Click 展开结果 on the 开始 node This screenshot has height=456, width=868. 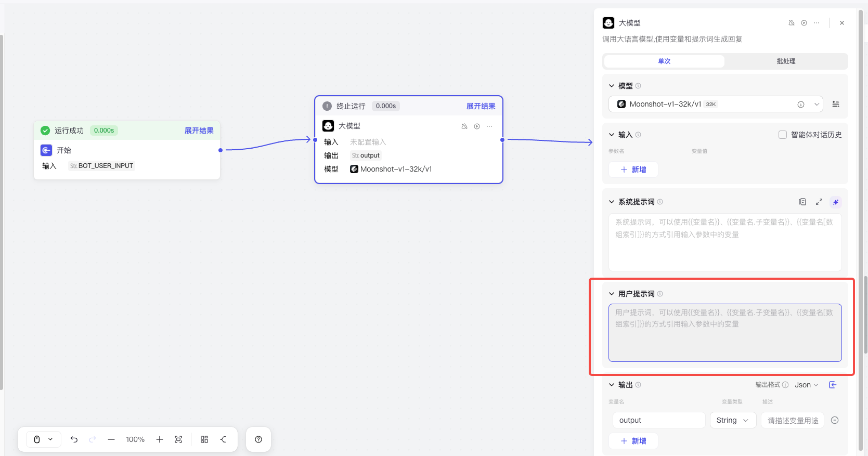(x=199, y=131)
